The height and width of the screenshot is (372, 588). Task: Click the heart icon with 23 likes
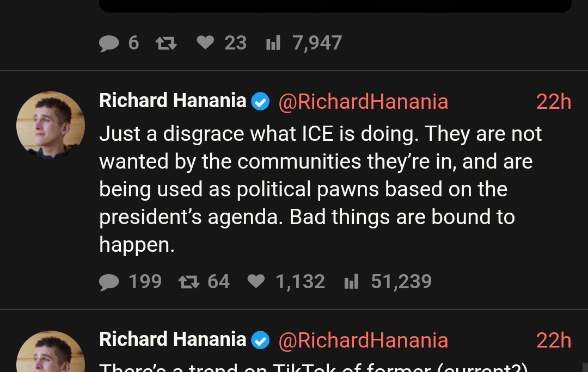click(205, 43)
